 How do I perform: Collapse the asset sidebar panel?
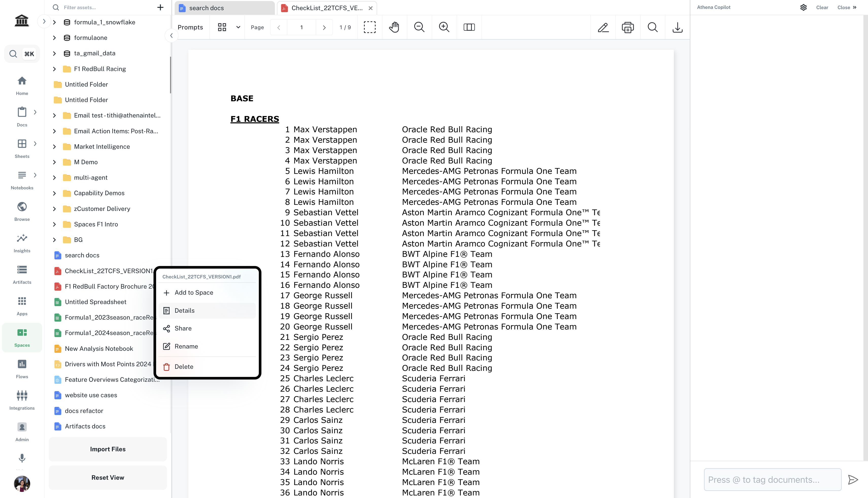tap(171, 36)
